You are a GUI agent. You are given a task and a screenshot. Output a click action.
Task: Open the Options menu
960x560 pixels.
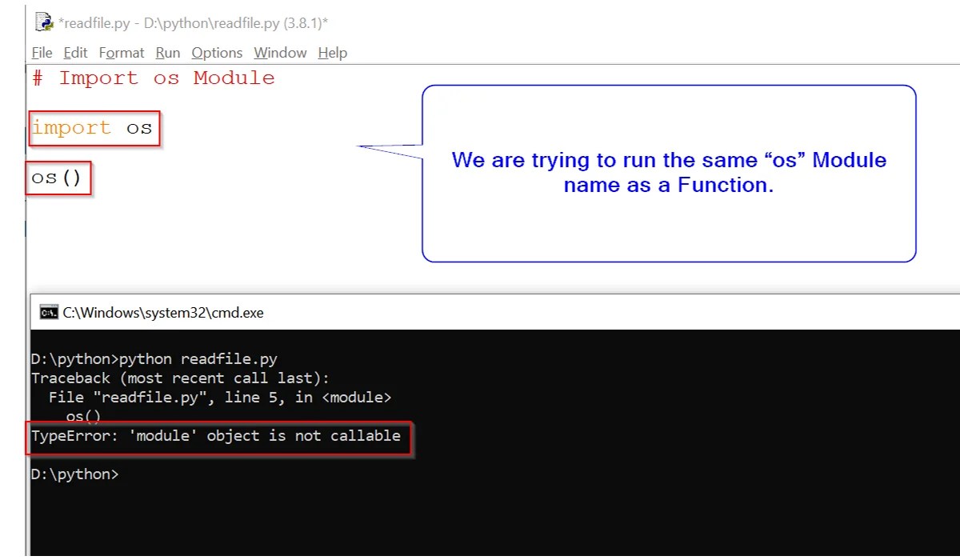(x=216, y=53)
